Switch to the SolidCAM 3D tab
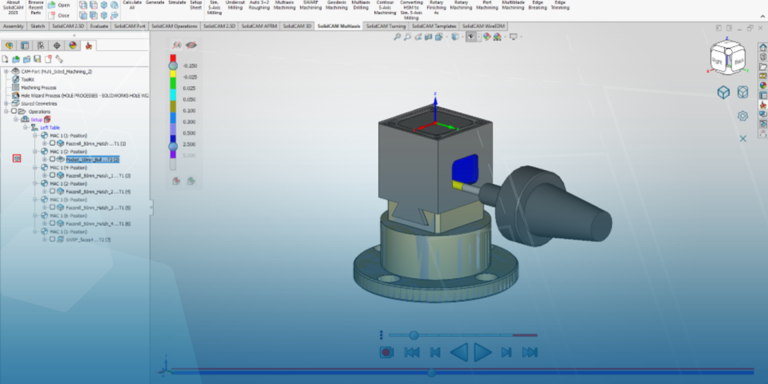Screen dimensions: 768x384 coord(297,26)
